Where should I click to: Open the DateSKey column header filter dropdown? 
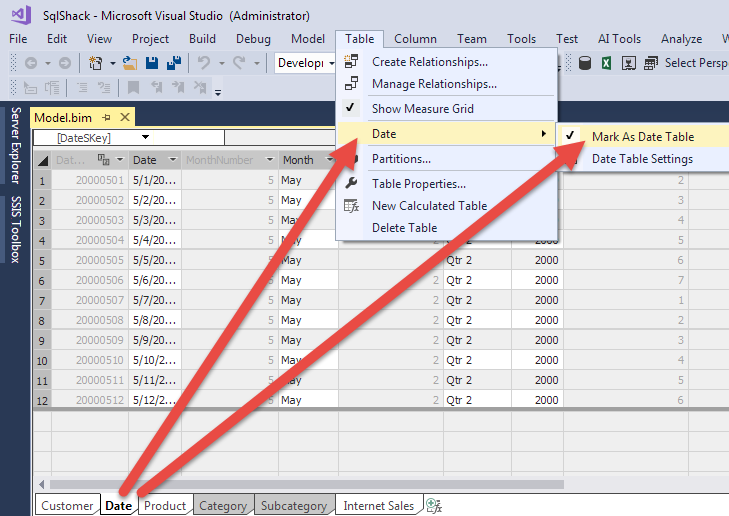coord(119,160)
